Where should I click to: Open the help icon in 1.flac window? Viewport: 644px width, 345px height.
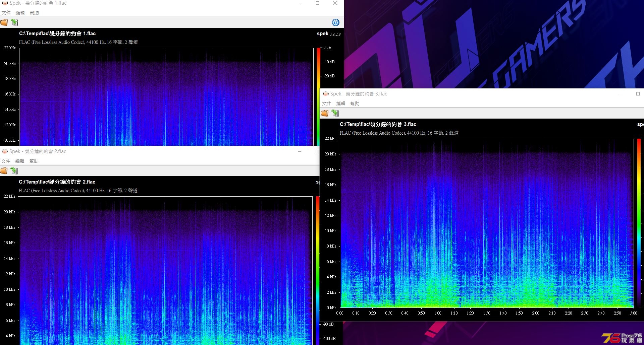click(335, 22)
